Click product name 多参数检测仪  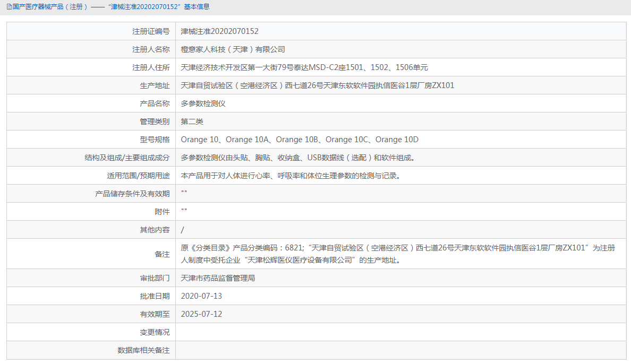(203, 104)
